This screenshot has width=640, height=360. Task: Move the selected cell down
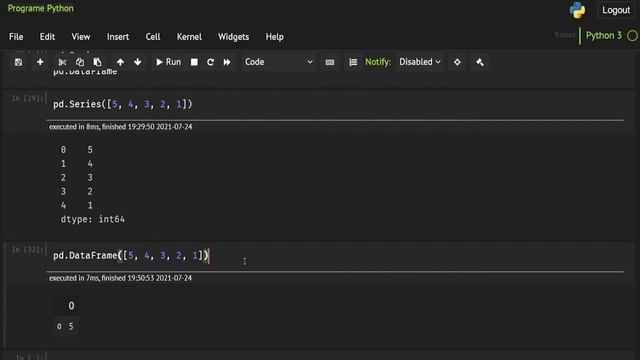[x=138, y=62]
